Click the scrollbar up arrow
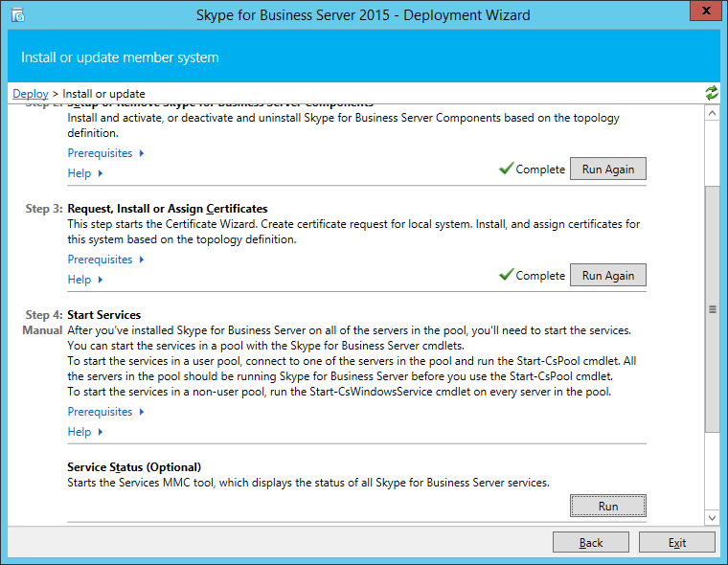The height and width of the screenshot is (565, 728). [713, 113]
